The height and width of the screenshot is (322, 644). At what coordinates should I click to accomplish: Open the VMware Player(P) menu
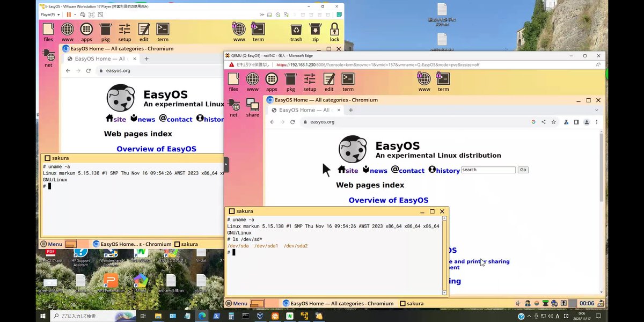(49, 14)
